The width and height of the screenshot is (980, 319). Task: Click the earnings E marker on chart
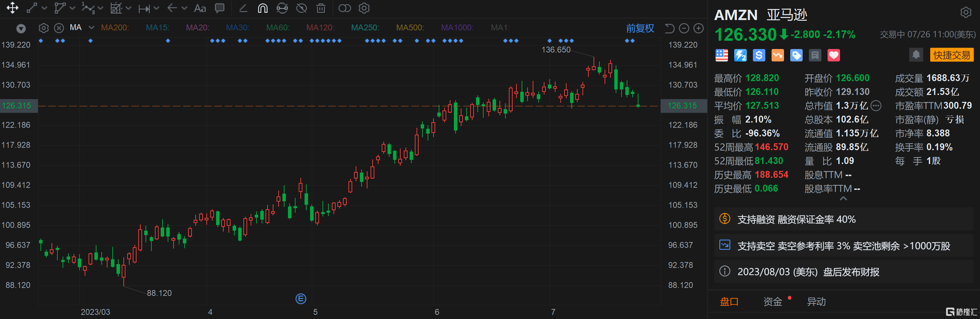(x=301, y=299)
